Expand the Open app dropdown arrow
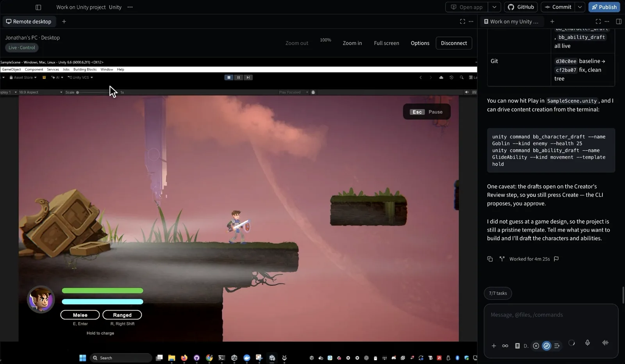The height and width of the screenshot is (364, 625). (495, 7)
